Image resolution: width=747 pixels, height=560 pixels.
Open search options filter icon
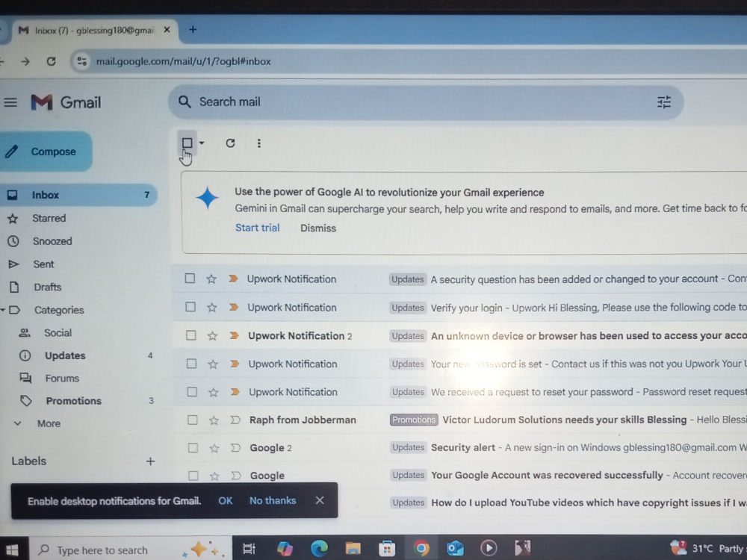[x=663, y=102]
